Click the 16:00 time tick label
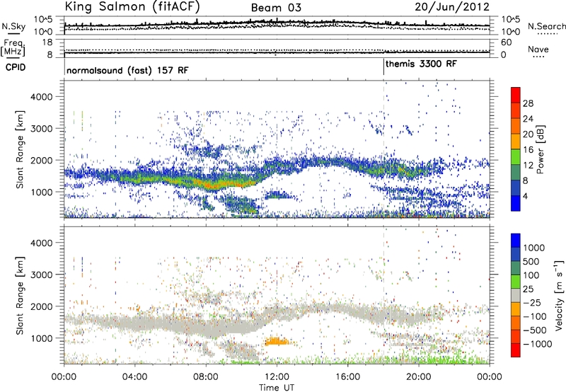The width and height of the screenshot is (566, 392). click(347, 377)
